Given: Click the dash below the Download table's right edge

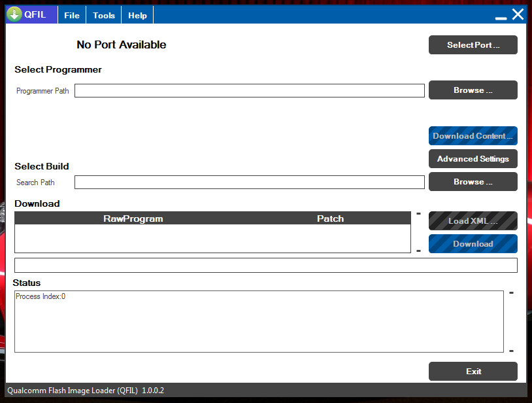Looking at the screenshot, I should (419, 251).
